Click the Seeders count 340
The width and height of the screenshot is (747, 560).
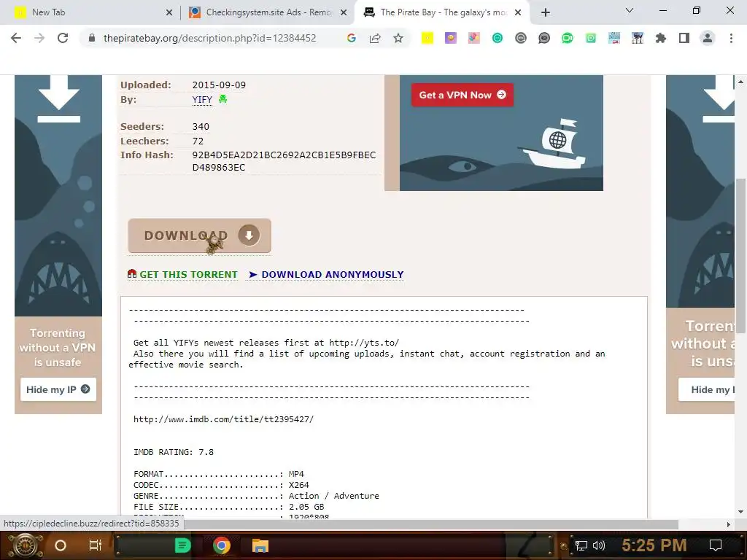[201, 127]
